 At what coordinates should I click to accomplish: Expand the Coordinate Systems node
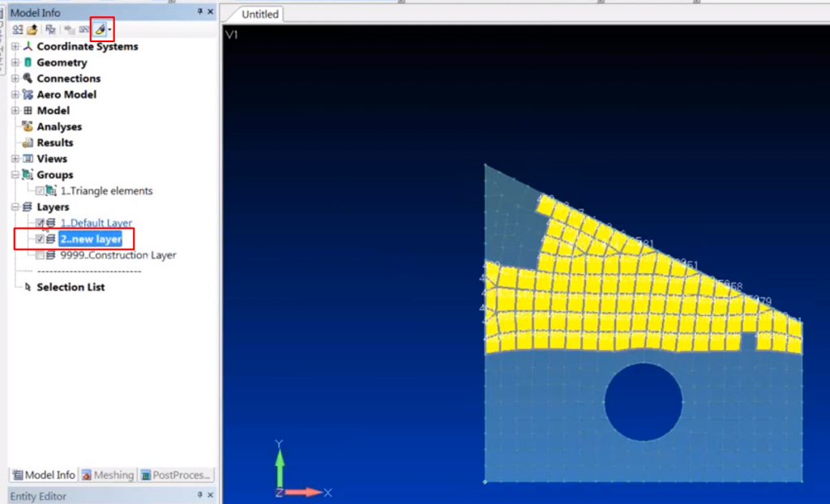click(15, 46)
